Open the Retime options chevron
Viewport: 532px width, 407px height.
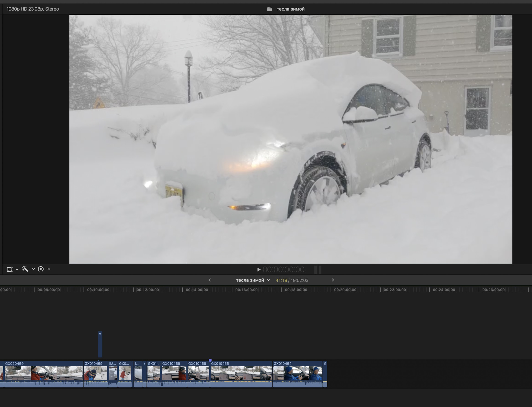click(49, 269)
